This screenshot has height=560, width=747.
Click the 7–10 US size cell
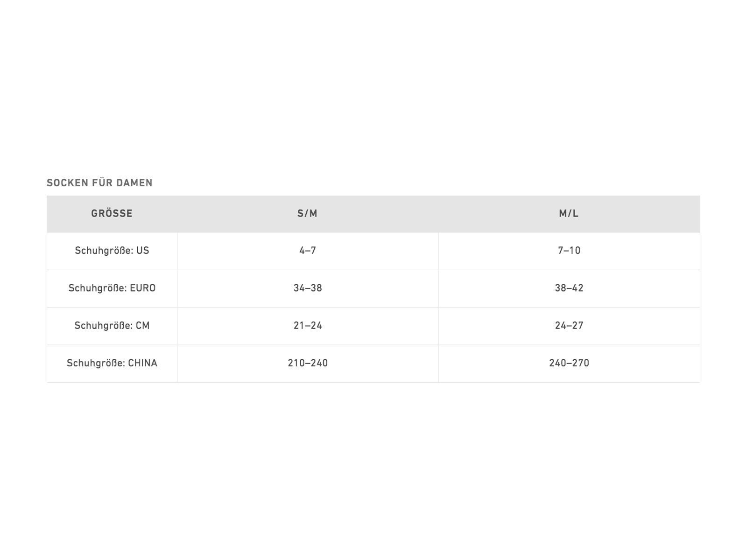[569, 251]
